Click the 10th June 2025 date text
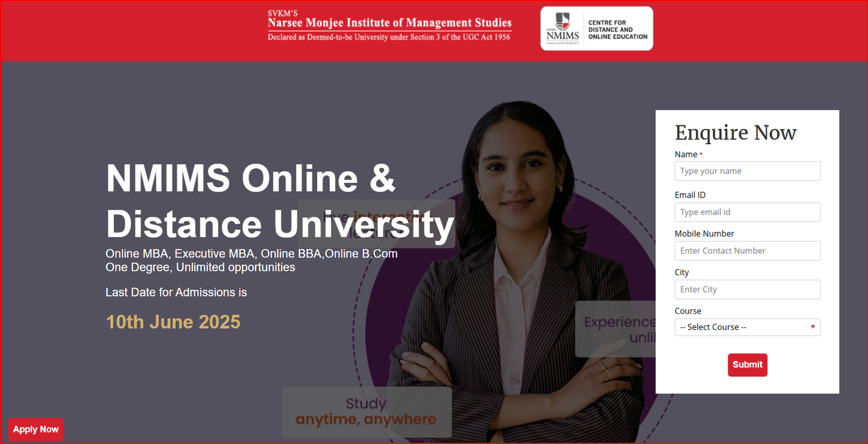868x444 pixels. (173, 322)
